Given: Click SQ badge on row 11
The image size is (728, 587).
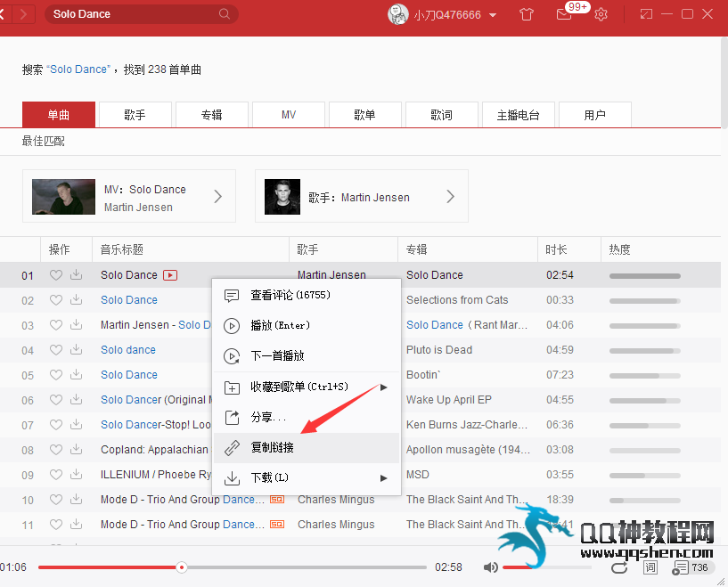Looking at the screenshot, I should point(277,525).
